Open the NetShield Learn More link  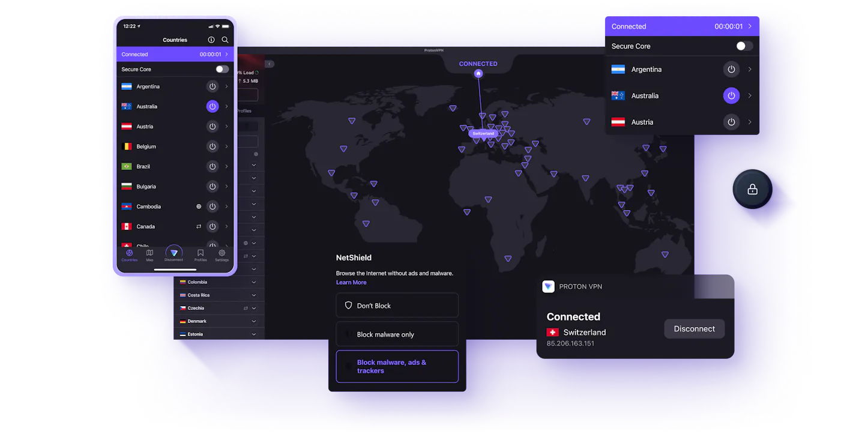tap(351, 282)
